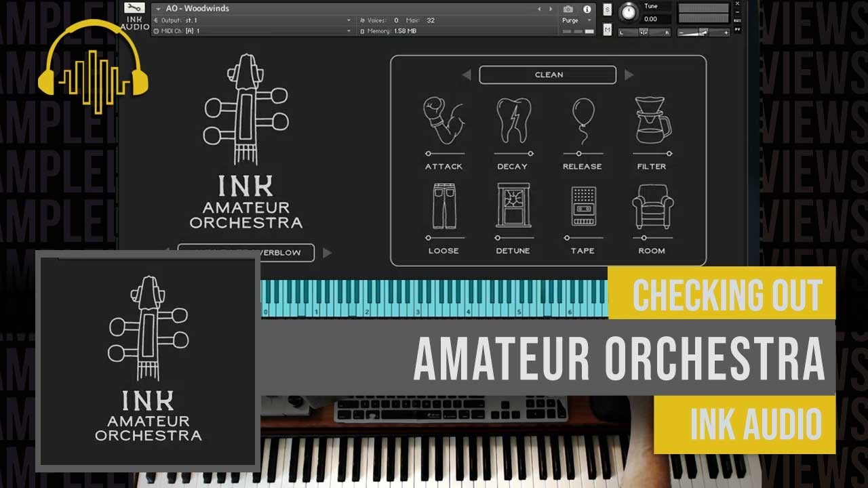Viewport: 868px width, 488px height.
Task: Go to previous instrument with the header left arrow
Action: tap(539, 9)
